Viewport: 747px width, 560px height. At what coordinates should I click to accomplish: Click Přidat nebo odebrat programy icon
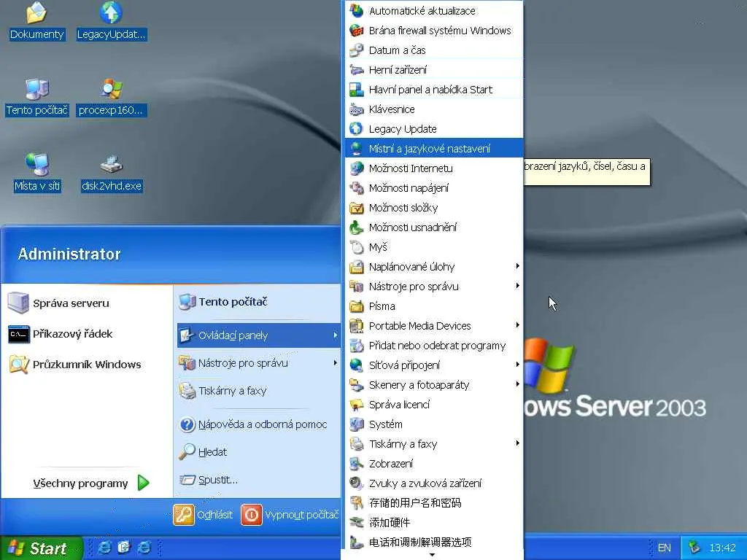click(356, 345)
